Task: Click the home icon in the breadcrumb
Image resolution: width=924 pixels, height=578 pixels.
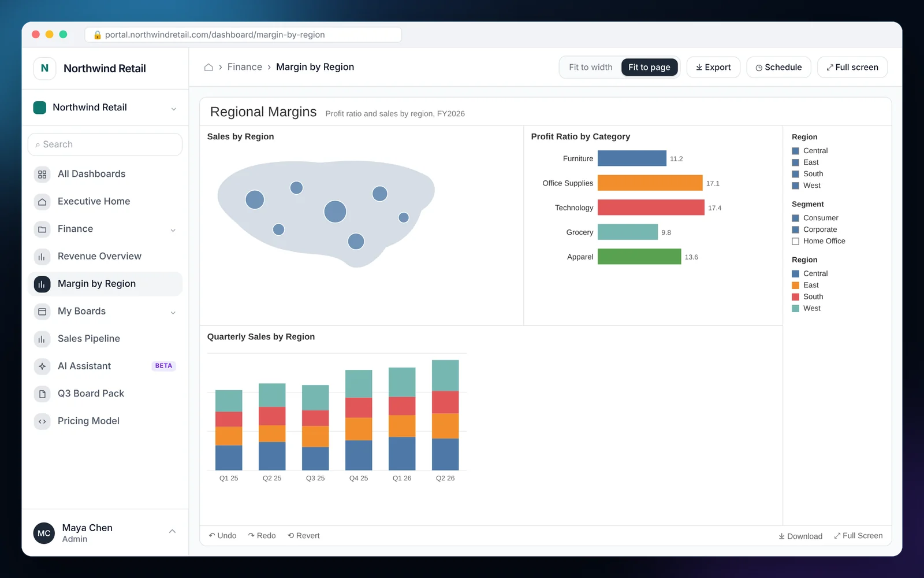Action: pyautogui.click(x=208, y=67)
